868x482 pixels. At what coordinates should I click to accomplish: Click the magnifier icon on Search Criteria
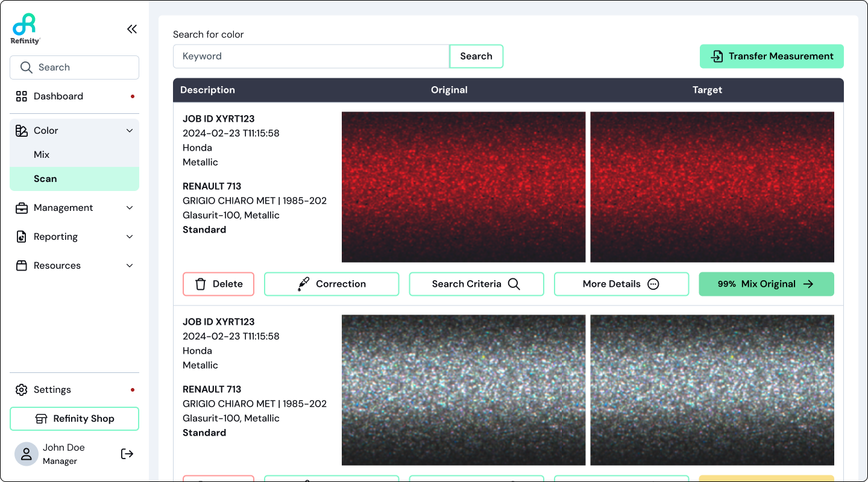514,284
